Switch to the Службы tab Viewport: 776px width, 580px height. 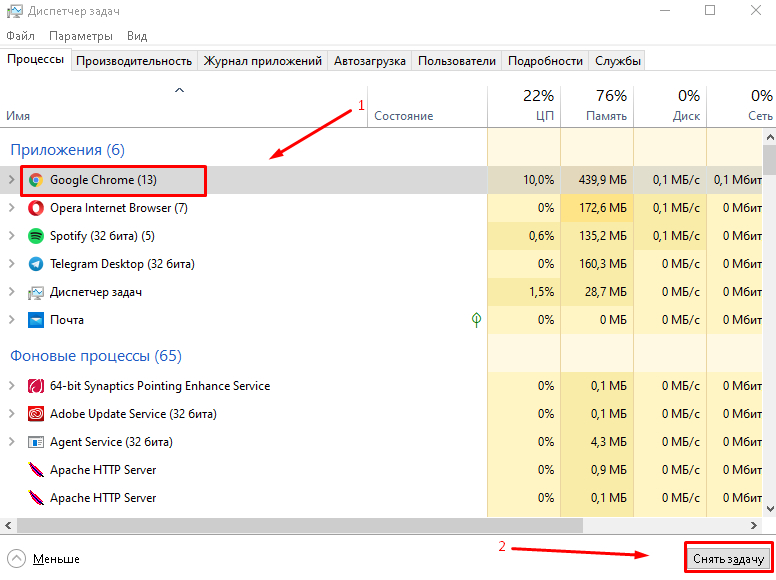618,61
